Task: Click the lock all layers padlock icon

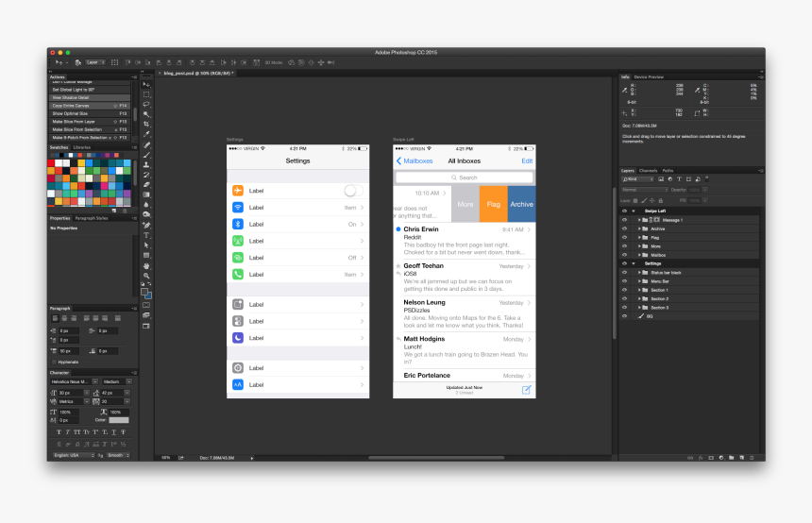Action: pyautogui.click(x=661, y=200)
